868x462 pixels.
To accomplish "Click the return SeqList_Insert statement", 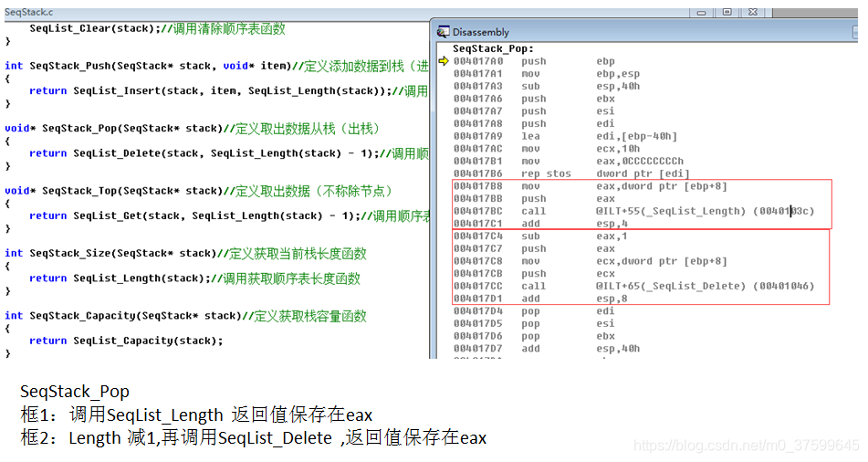I will coord(210,91).
